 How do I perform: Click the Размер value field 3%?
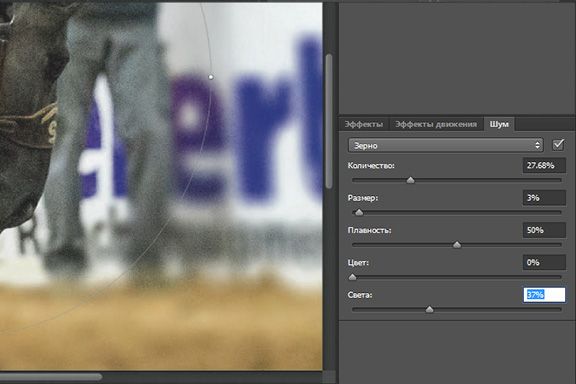(544, 198)
